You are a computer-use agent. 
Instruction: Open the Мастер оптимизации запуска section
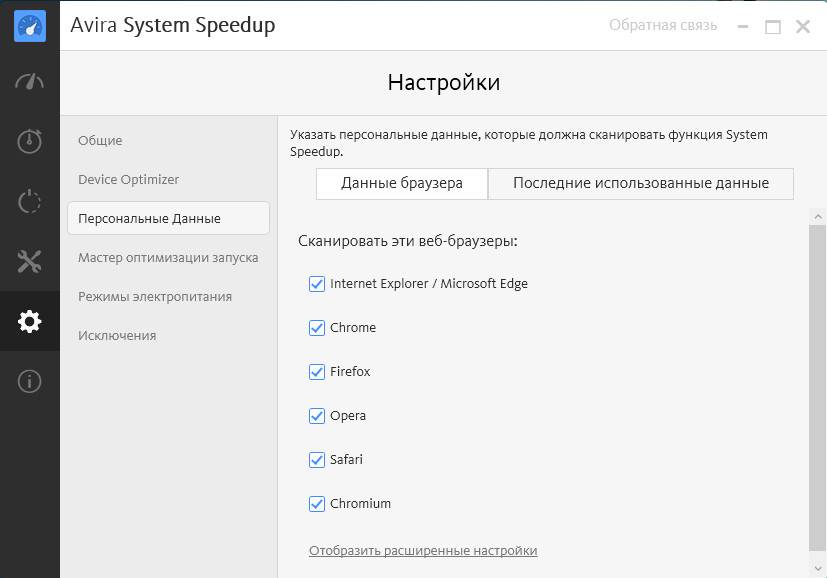[x=168, y=257]
